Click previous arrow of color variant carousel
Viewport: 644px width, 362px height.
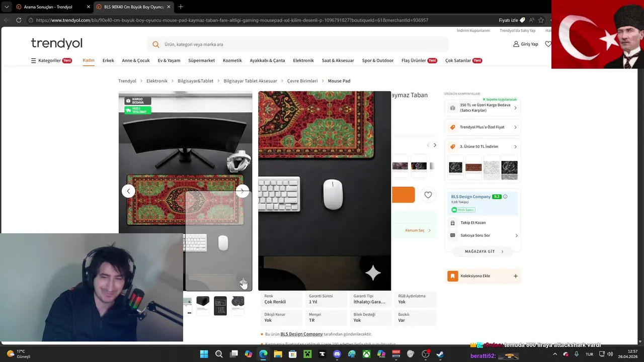coord(428,145)
